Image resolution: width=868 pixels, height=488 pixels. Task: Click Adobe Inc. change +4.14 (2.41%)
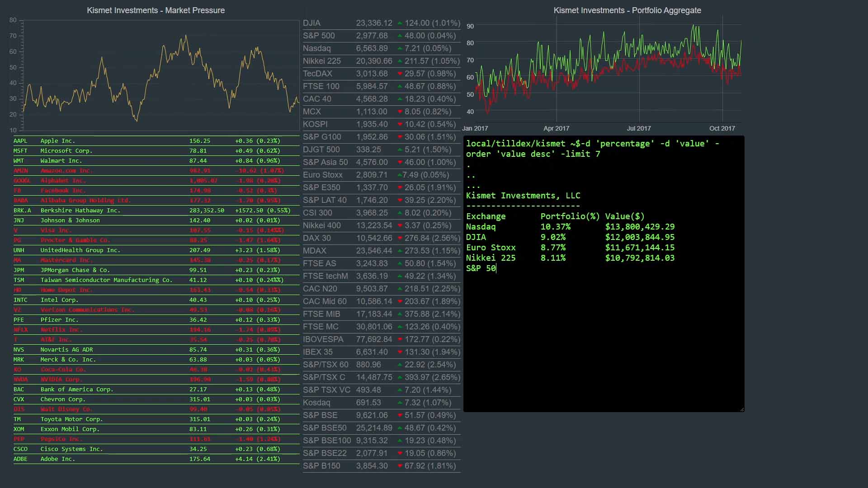pos(257,459)
